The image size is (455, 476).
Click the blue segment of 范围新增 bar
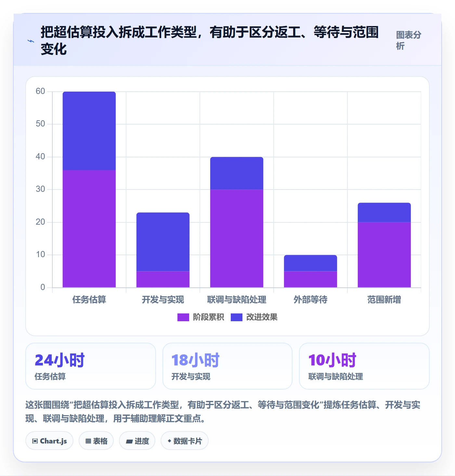384,213
